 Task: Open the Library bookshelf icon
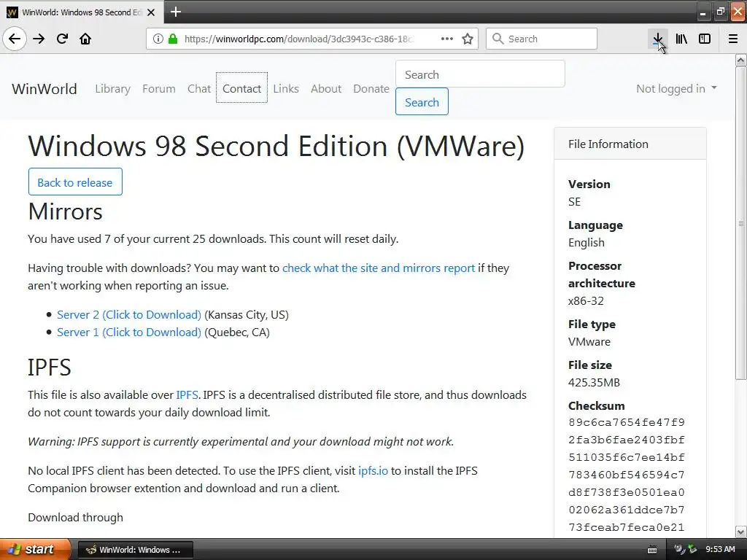(681, 39)
